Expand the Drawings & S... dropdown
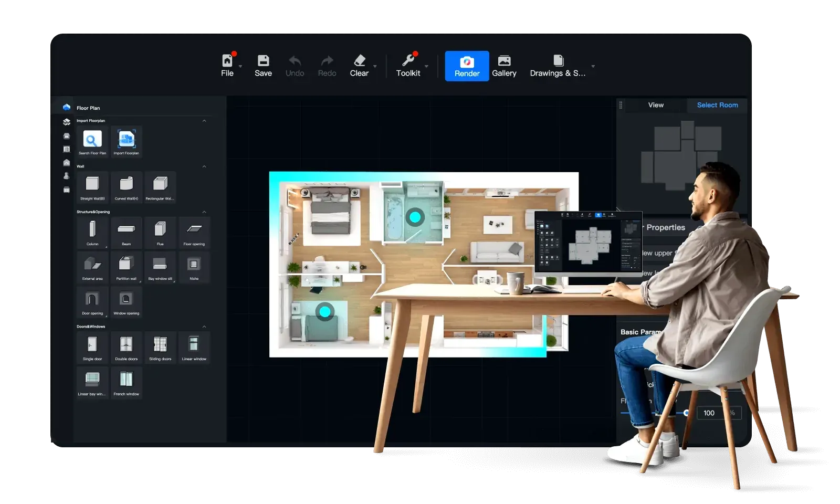Viewport: 840px width, 504px height. [x=593, y=66]
